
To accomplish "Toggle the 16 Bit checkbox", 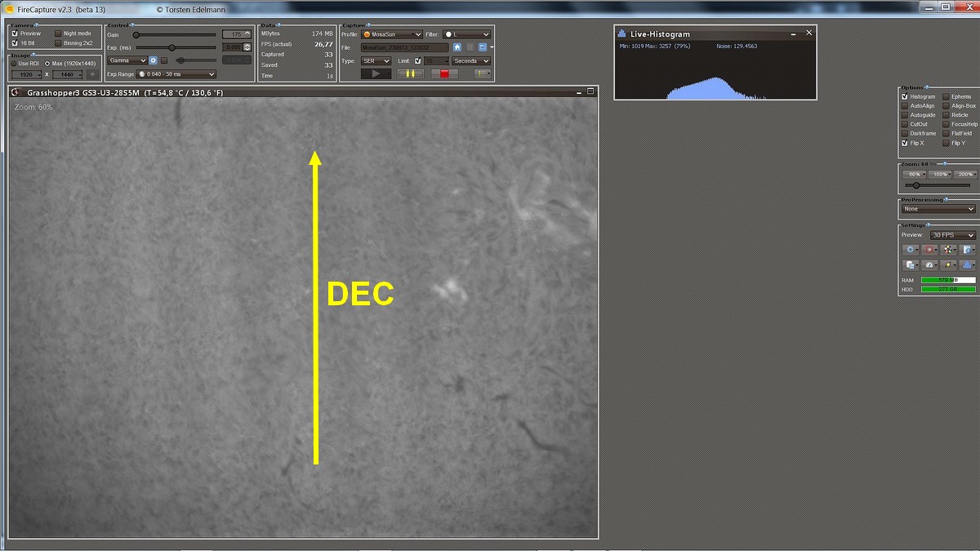I will 15,43.
